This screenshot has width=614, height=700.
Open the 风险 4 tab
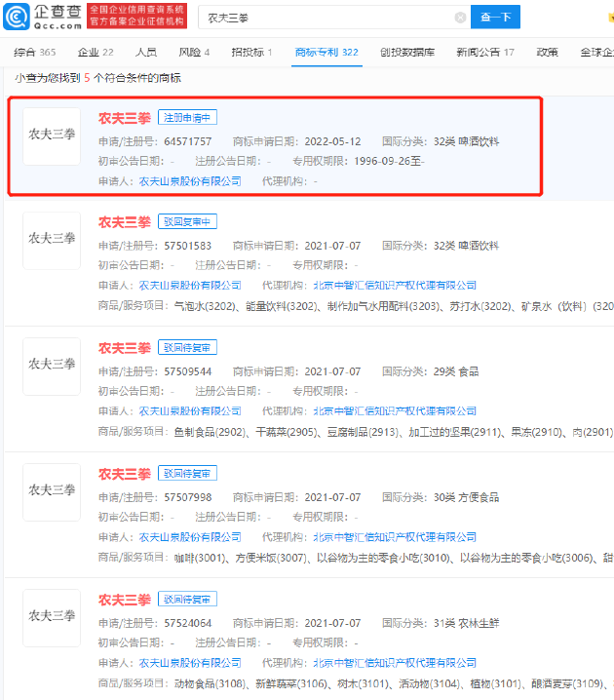point(194,53)
